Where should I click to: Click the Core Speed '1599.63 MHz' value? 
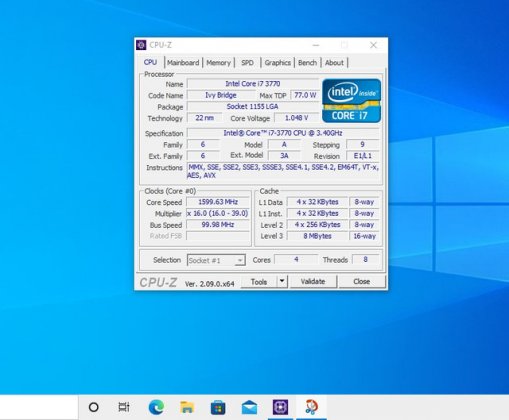click(218, 202)
